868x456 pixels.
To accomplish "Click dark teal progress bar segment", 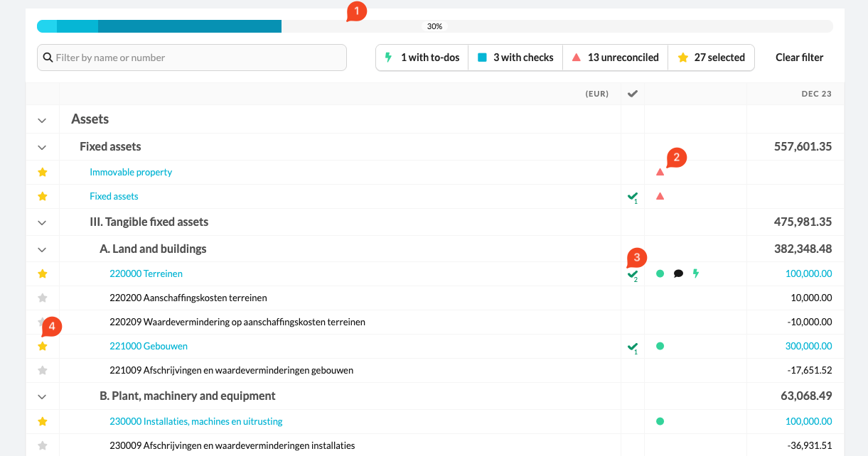I will pyautogui.click(x=190, y=26).
